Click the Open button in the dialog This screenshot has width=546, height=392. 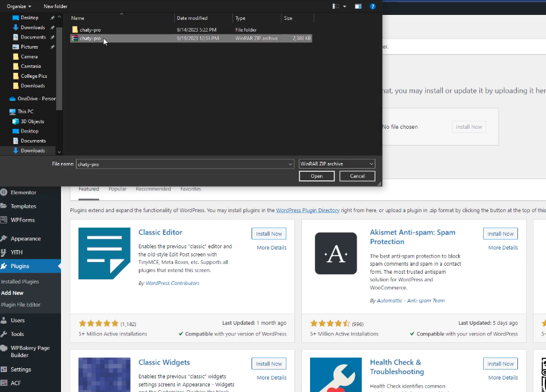(317, 176)
